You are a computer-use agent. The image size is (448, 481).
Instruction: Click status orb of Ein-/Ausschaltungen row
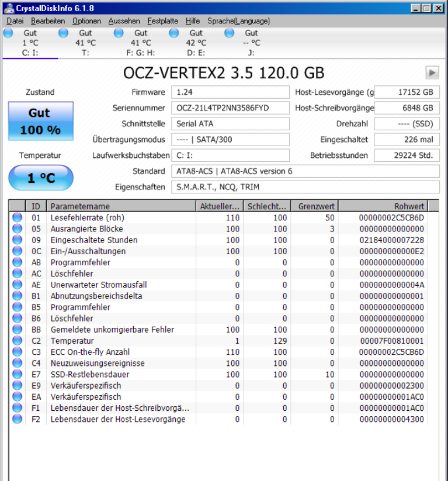click(x=17, y=251)
